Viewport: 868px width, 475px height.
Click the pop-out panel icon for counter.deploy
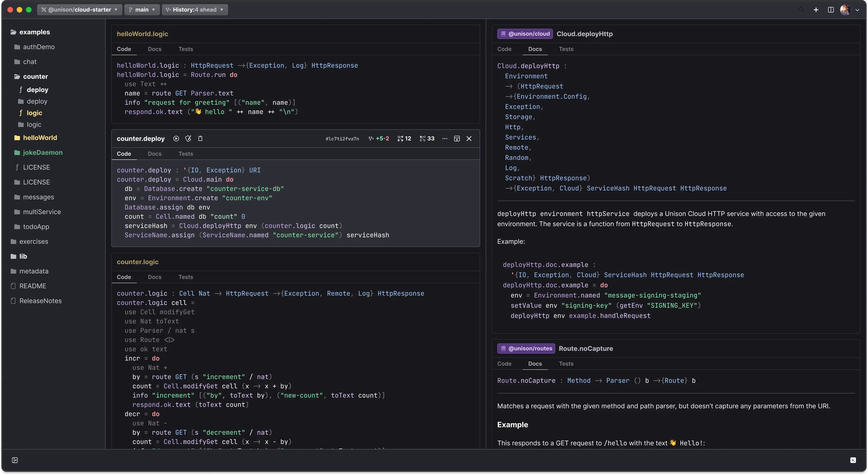click(x=457, y=139)
